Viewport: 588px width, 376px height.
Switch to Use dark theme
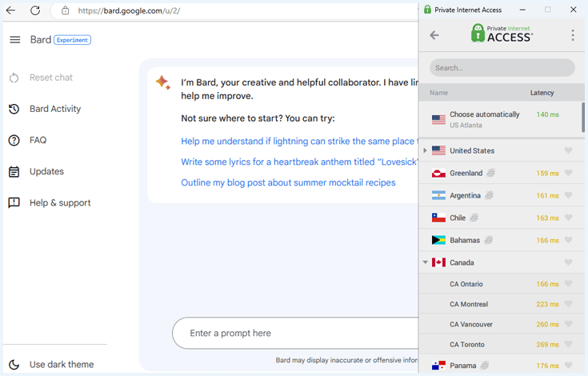(62, 364)
